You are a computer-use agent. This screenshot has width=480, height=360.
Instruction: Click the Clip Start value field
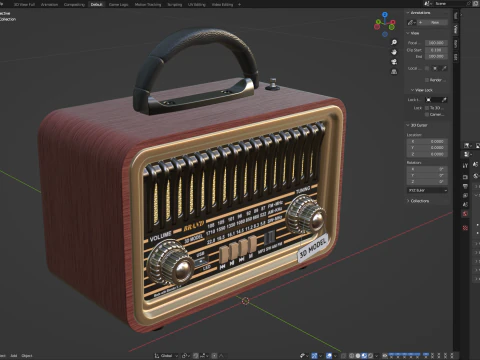coord(436,50)
